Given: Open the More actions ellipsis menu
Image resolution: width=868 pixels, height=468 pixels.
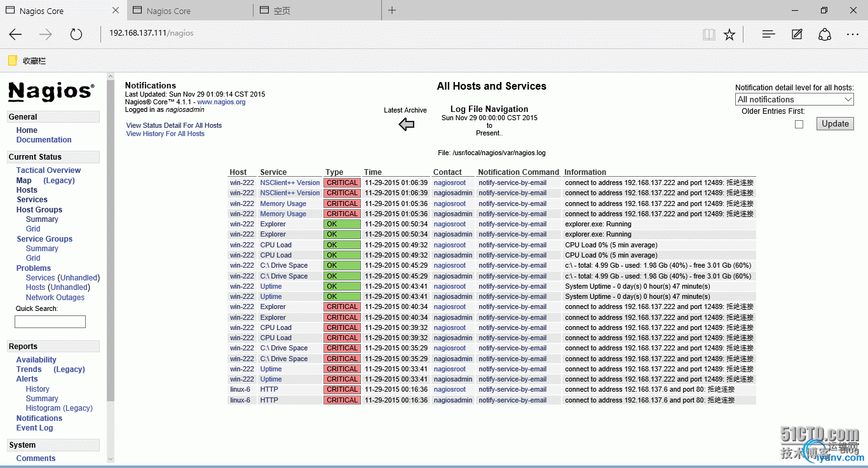Looking at the screenshot, I should (x=853, y=34).
